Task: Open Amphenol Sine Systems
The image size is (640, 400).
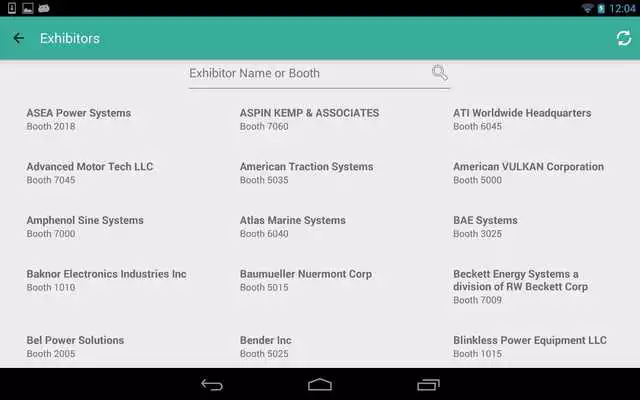Action: [85, 227]
